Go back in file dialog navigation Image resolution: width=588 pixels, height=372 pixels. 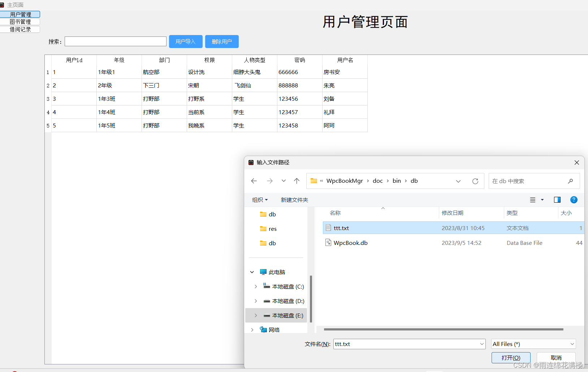[x=254, y=181]
